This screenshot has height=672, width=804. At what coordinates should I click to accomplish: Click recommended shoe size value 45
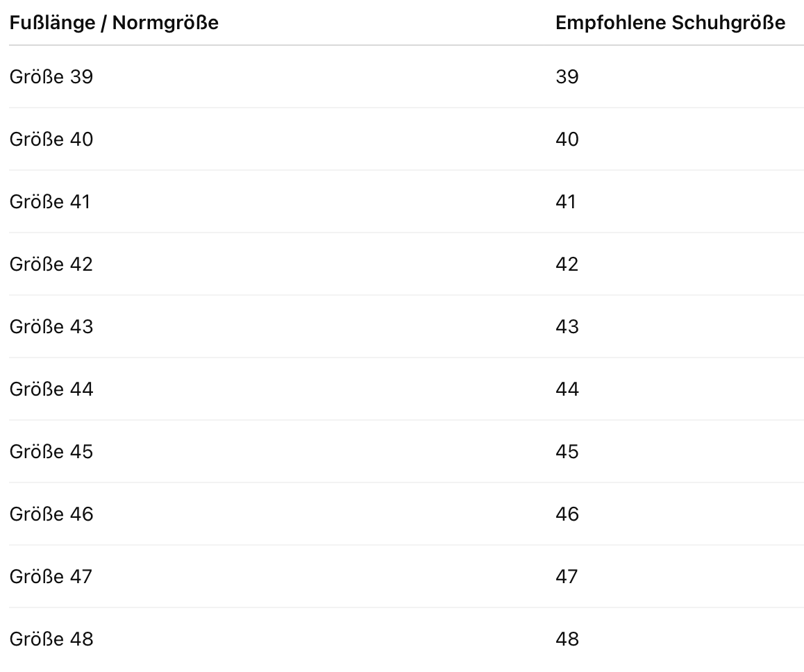[x=567, y=452]
